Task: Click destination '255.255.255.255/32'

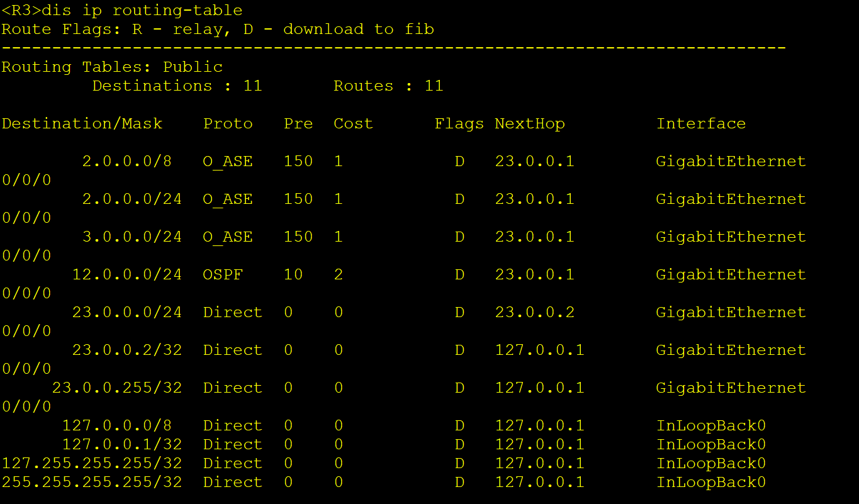Action: 92,483
